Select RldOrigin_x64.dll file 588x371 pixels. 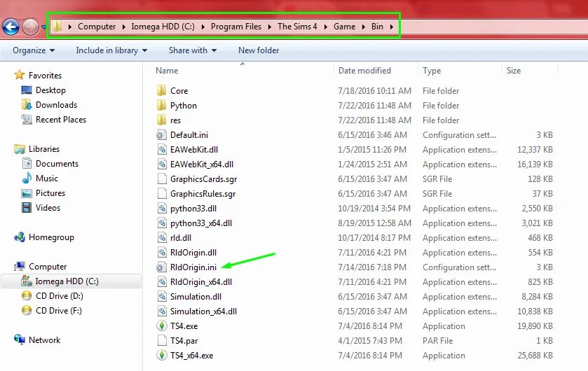(201, 282)
